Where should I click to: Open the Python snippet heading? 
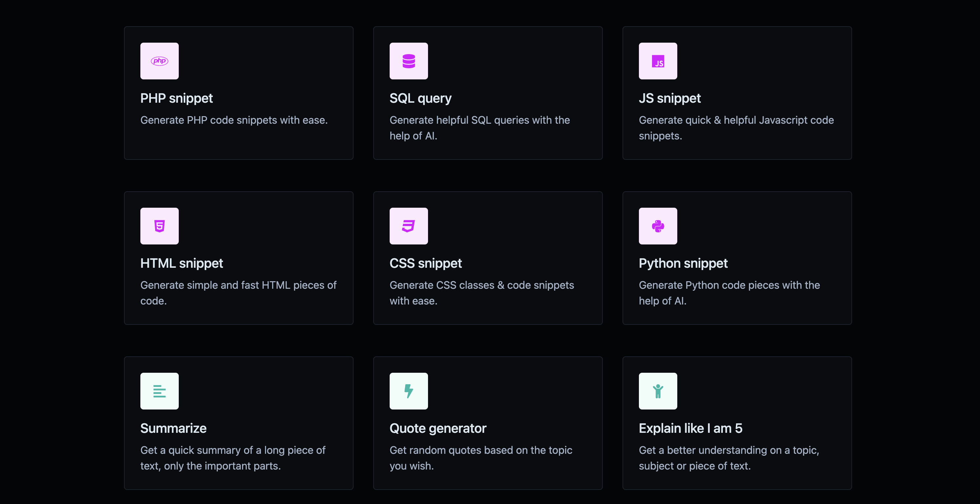tap(683, 263)
